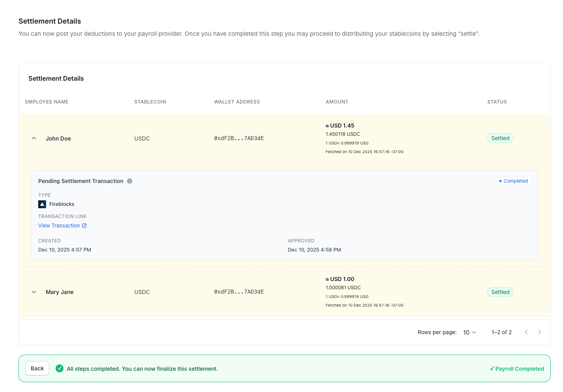Viewport: 563px width, 392px height.
Task: Click the Completed status badge
Action: (x=513, y=181)
